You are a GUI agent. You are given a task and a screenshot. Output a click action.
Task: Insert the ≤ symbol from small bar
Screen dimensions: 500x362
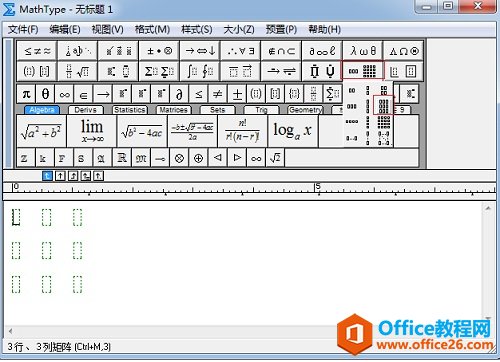(x=199, y=94)
